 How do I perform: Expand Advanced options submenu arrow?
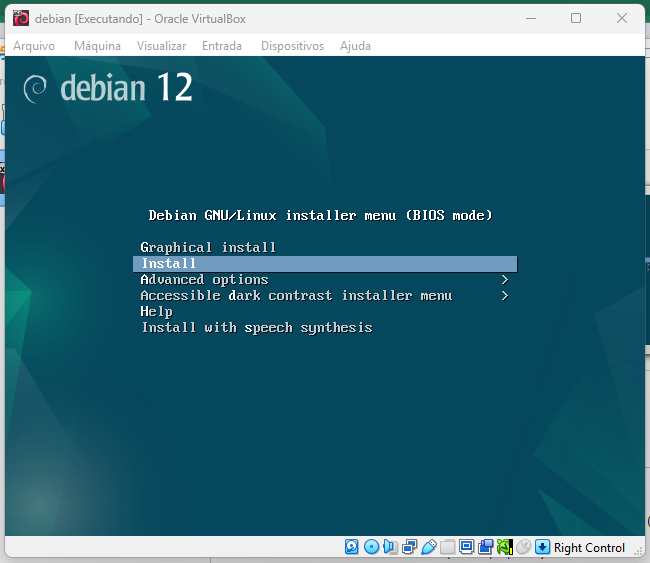(504, 280)
